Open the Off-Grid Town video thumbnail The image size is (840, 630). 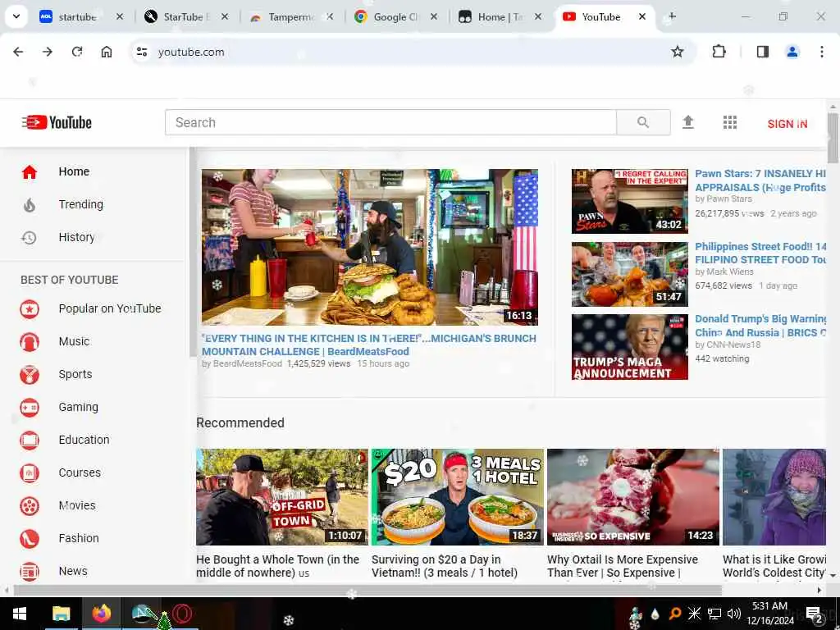282,497
